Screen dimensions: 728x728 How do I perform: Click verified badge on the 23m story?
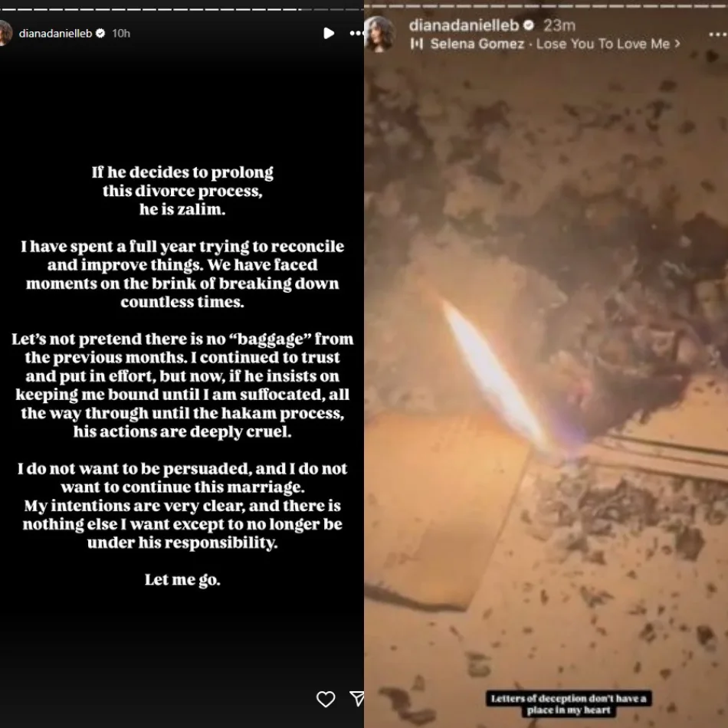[528, 25]
